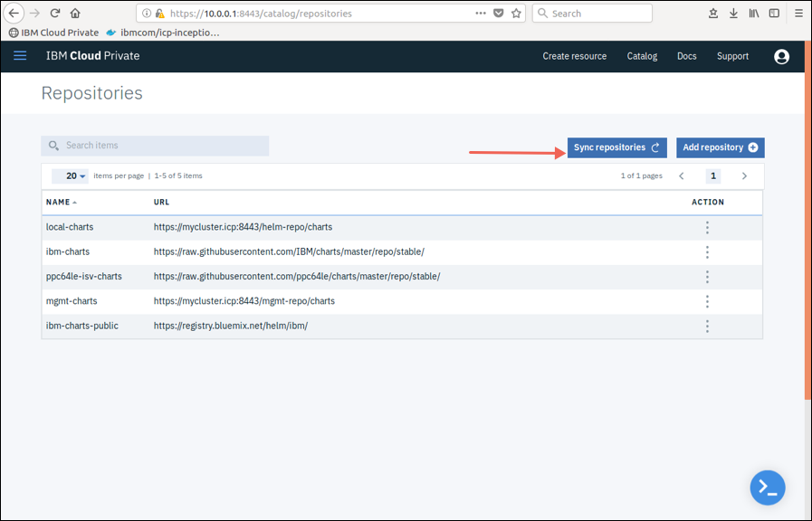Viewport: 812px width, 521px height.
Task: Click the browser Back arrow button
Action: pyautogui.click(x=14, y=13)
